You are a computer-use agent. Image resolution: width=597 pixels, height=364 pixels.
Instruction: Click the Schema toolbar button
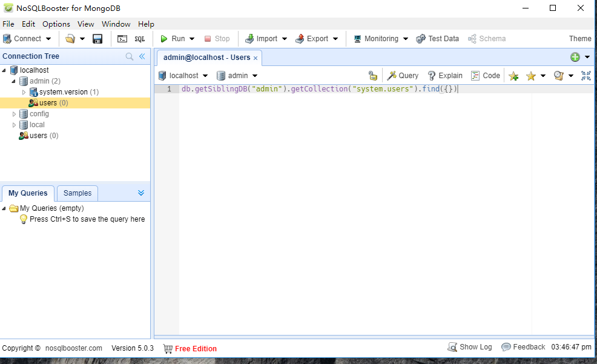click(x=487, y=39)
